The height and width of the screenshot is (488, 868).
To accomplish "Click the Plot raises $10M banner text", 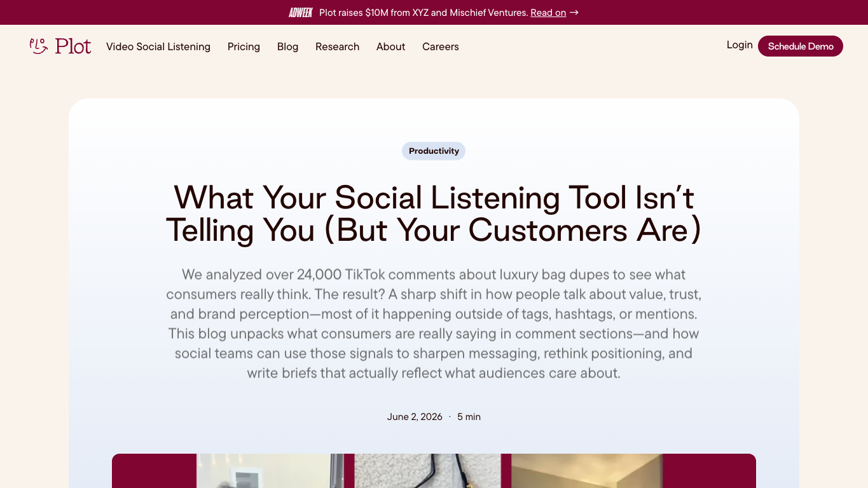I will [424, 13].
